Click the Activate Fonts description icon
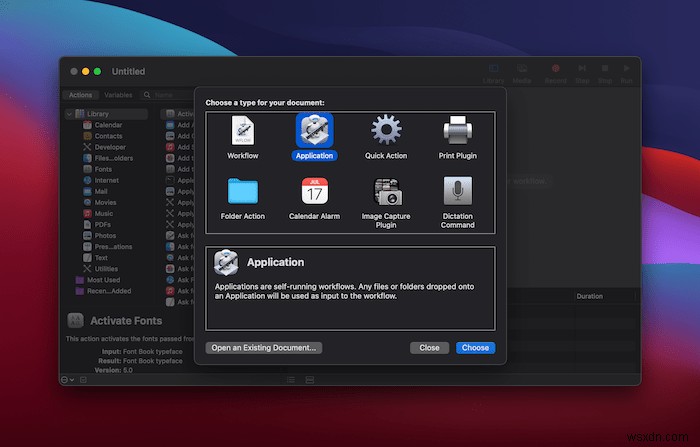 (75, 321)
